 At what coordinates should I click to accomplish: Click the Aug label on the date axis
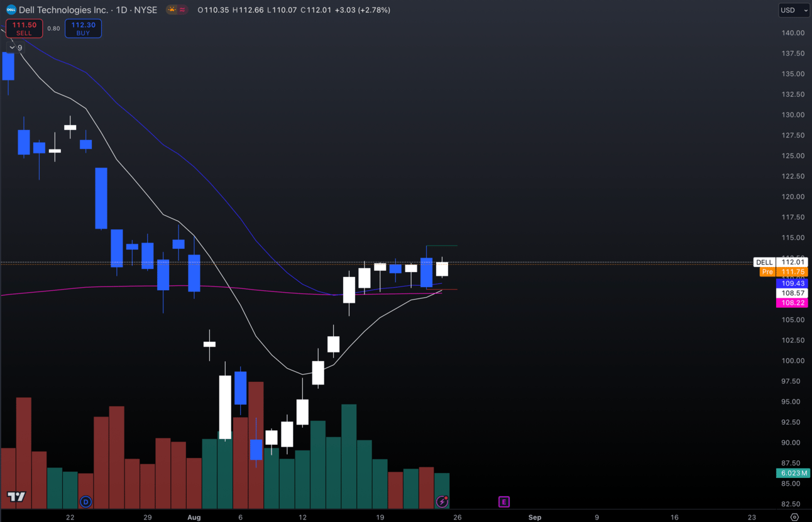194,518
